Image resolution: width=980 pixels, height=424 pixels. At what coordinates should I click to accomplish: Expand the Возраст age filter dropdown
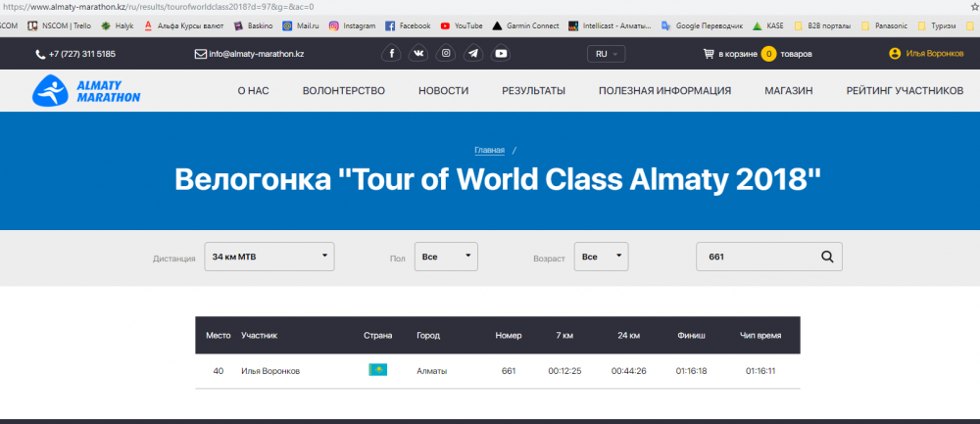click(x=601, y=257)
